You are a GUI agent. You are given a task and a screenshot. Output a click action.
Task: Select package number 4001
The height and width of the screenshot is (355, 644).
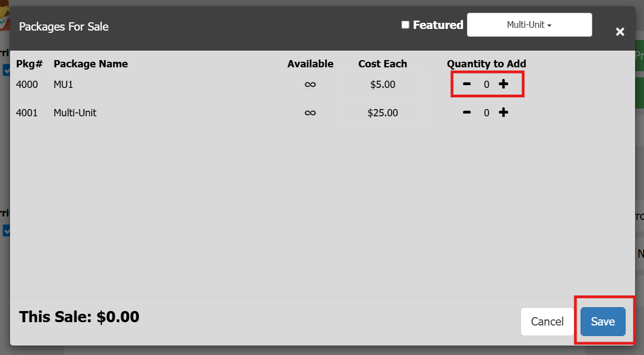pyautogui.click(x=27, y=113)
